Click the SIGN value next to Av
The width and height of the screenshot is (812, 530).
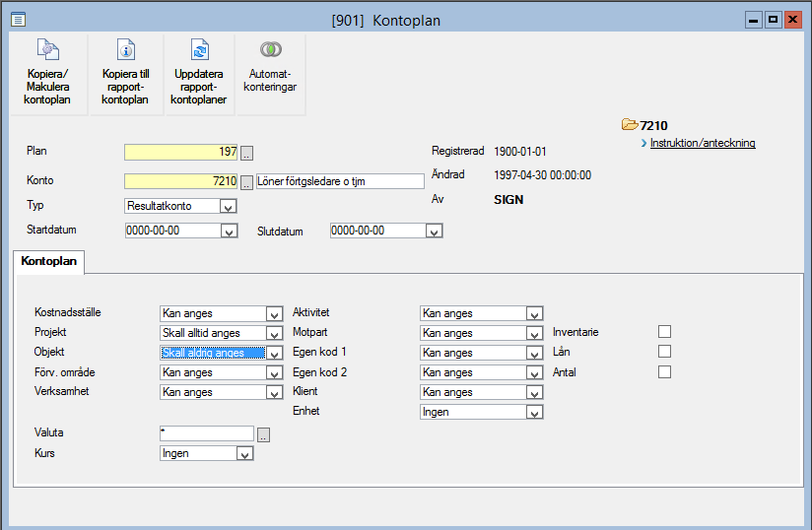point(508,200)
